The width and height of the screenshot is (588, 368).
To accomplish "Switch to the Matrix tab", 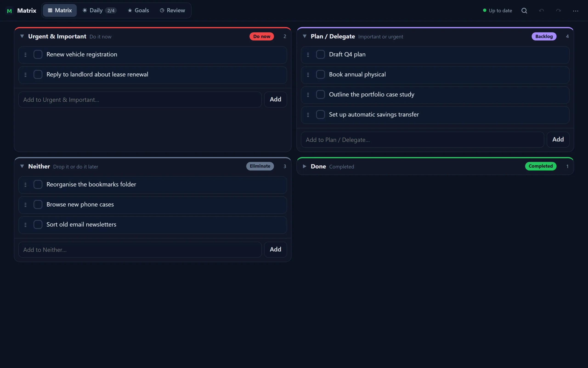I will (x=60, y=10).
